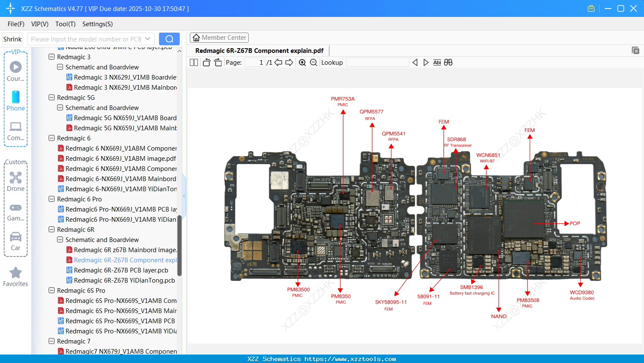Open the Tool menu
The height and width of the screenshot is (363, 644).
click(x=65, y=24)
